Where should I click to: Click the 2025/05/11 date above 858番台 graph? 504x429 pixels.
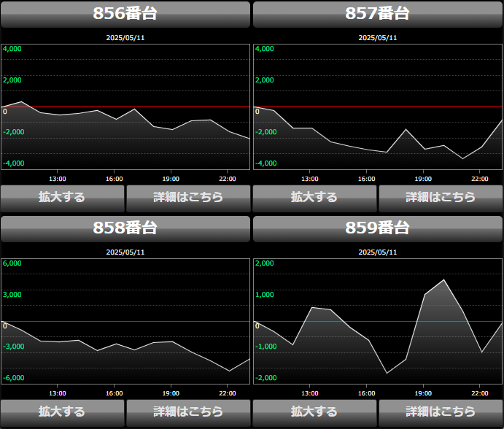125,252
